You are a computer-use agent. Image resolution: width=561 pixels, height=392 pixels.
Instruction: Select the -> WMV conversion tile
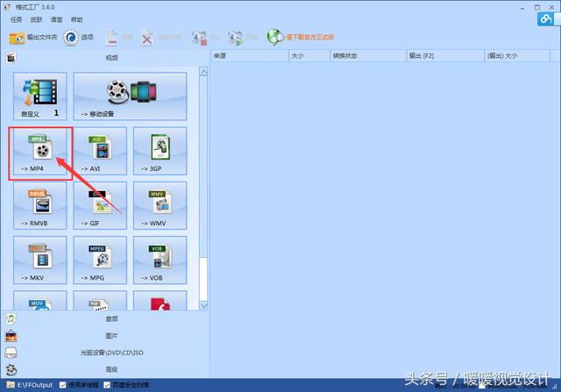click(x=160, y=205)
